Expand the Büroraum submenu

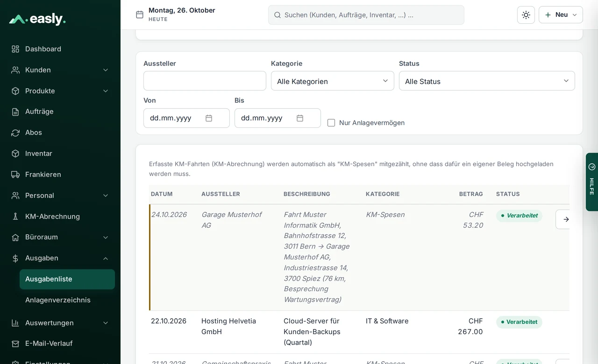pos(106,237)
